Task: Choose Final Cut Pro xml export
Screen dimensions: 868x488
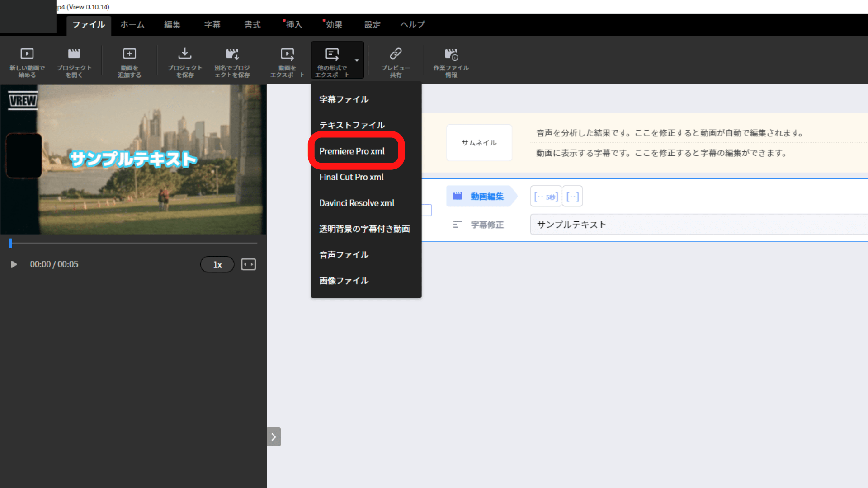Action: pos(351,177)
